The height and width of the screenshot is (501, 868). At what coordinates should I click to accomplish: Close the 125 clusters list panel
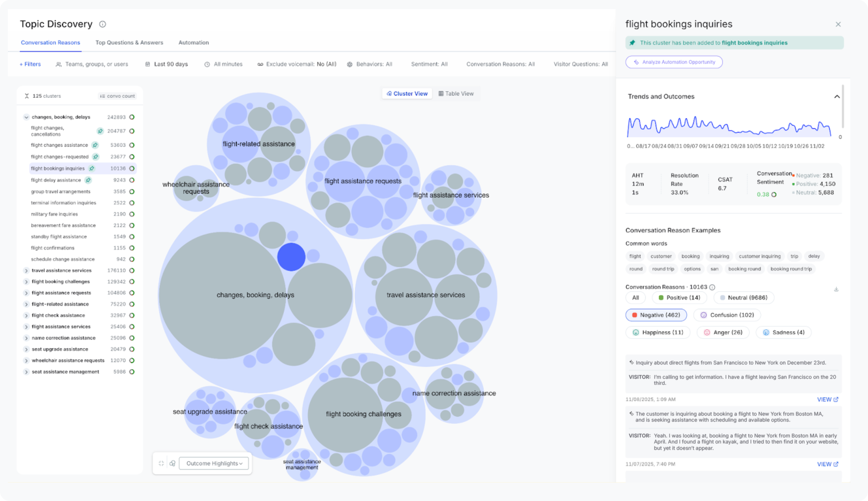click(27, 96)
